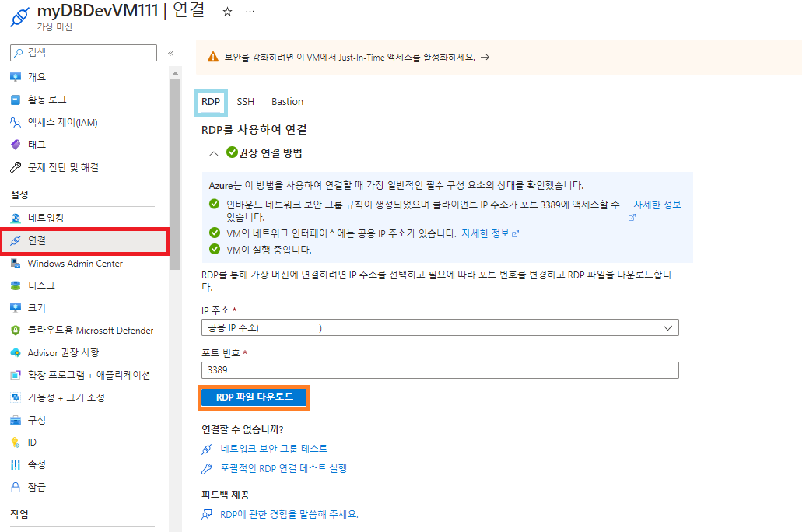Click the 피드백 제공 heading
Viewport: 802px width, 532px height.
tap(225, 495)
